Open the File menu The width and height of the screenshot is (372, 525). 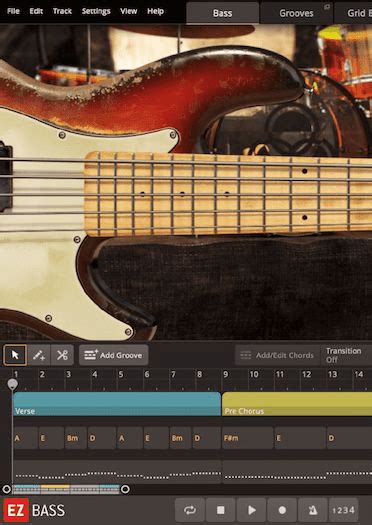13,11
